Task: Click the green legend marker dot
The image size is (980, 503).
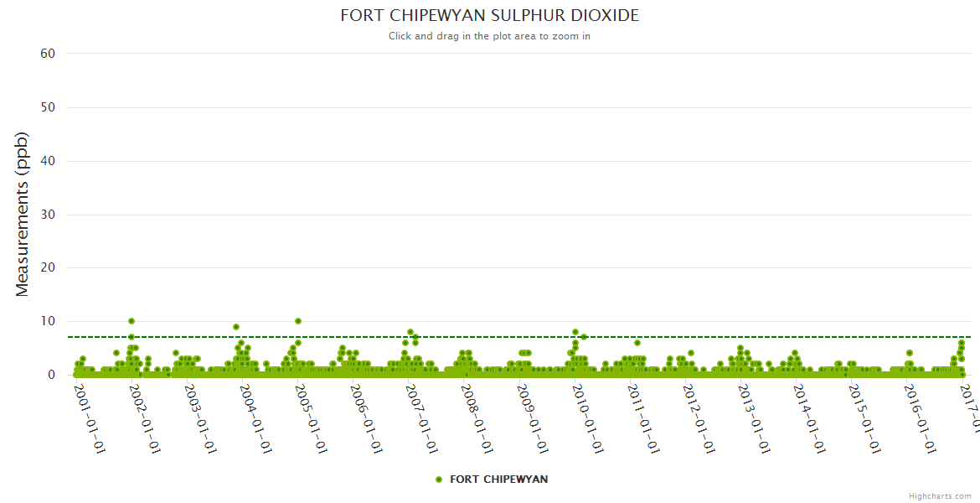Action: coord(439,480)
